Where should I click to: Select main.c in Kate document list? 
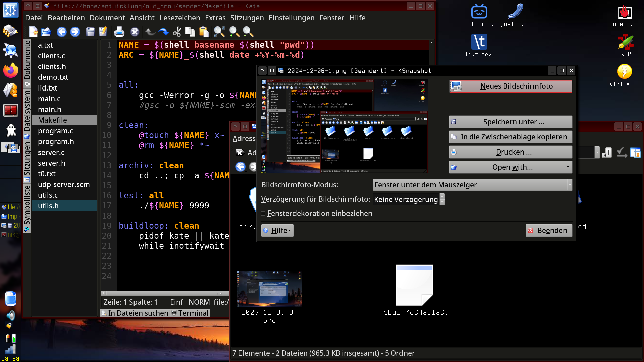tap(64, 99)
